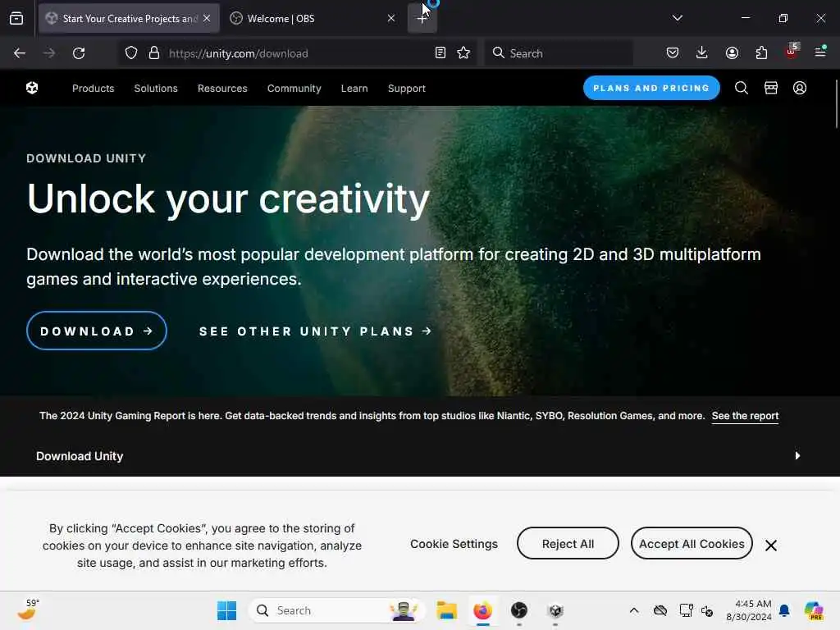Click the muted volume tray icon
Viewport: 840px width, 630px height.
pos(707,610)
